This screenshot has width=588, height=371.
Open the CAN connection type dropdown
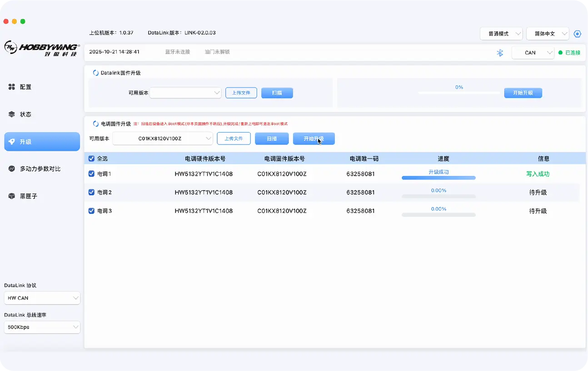point(533,53)
